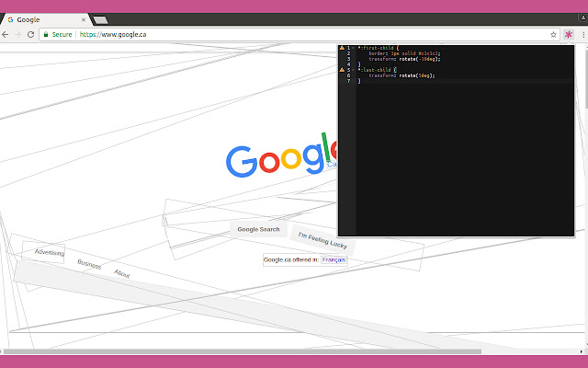Screen dimensions: 588x368
Task: Click the horizontal scrollbar at page bottom
Action: point(242,351)
